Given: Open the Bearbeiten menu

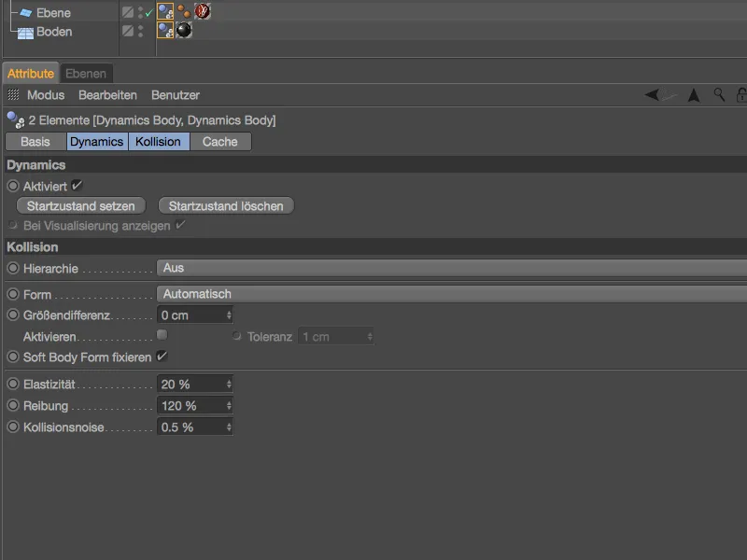Looking at the screenshot, I should [x=107, y=95].
